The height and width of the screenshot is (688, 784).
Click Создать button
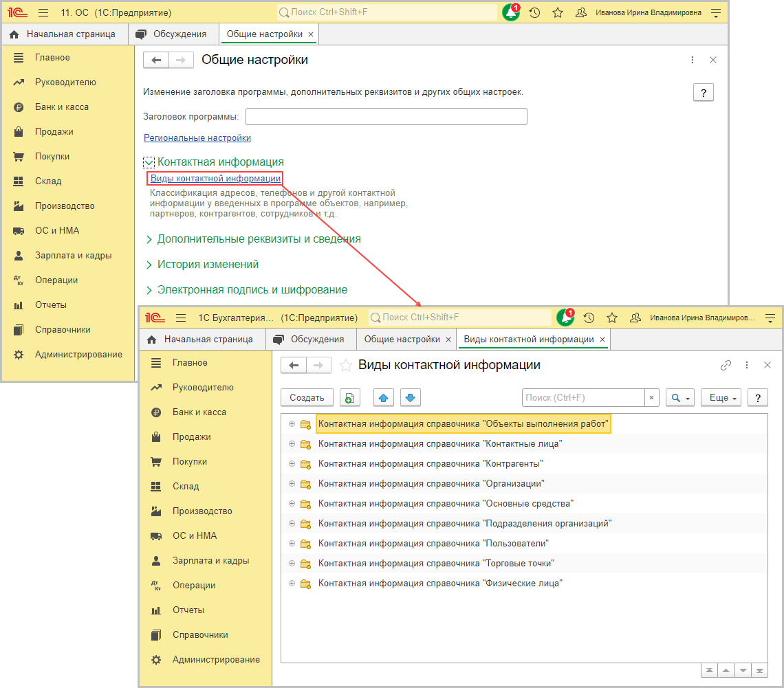(307, 398)
